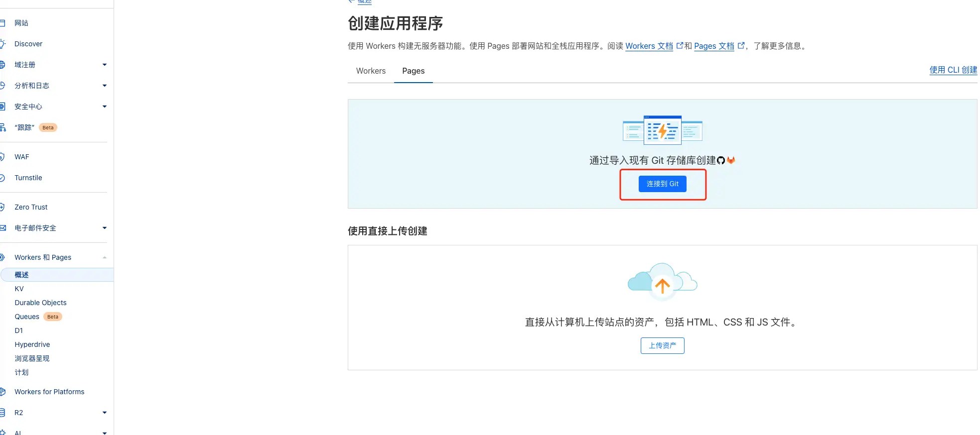Click the 分析和日志 chart icon
The width and height of the screenshot is (980, 435).
(2, 86)
